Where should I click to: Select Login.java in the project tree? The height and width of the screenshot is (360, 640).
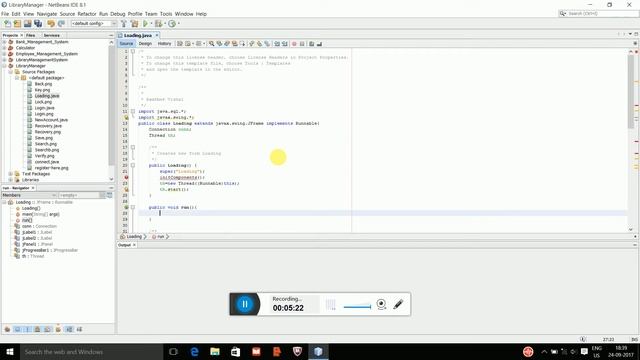coord(44,108)
